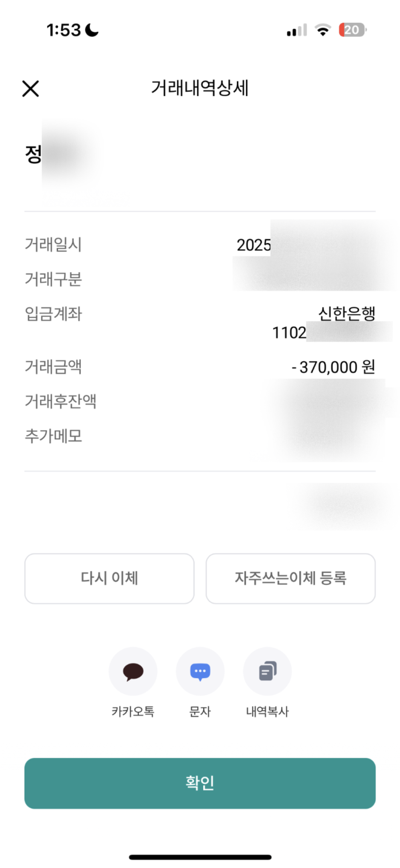Image resolution: width=400 pixels, height=868 pixels.
Task: Tap the copy details (내역복사) icon
Action: [267, 671]
